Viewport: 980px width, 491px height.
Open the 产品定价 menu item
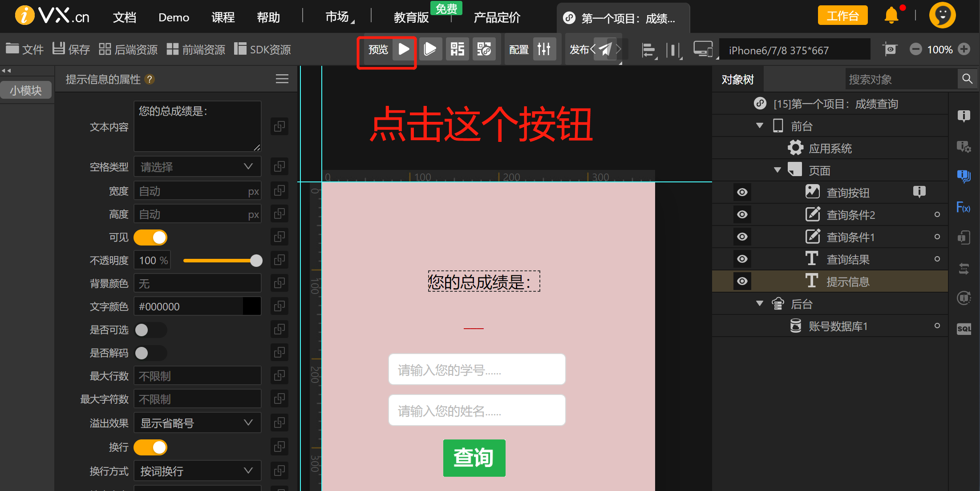tap(497, 17)
